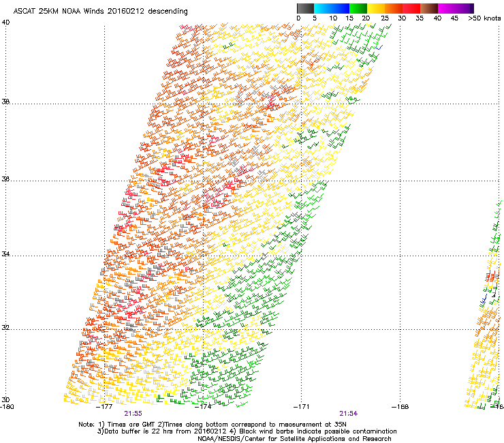Click the orange 25-30 knots legend swatch
Screen dimensions: 504x443
(x=394, y=8)
